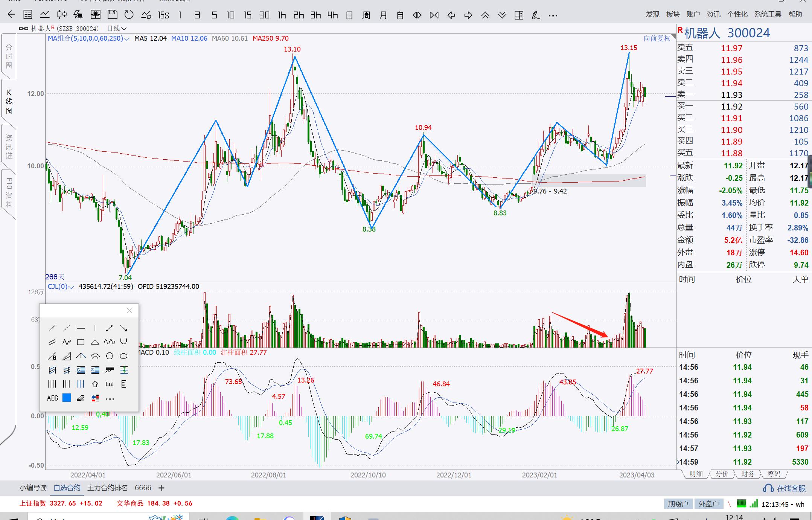Click the refresh icon in top toolbar
This screenshot has width=812, height=520.
(129, 15)
